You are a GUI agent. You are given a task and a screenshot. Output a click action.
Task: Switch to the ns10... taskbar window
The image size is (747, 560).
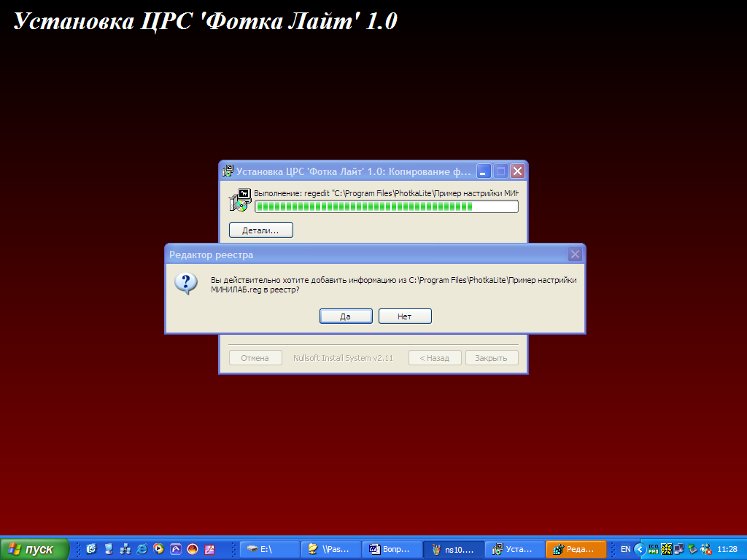(454, 549)
